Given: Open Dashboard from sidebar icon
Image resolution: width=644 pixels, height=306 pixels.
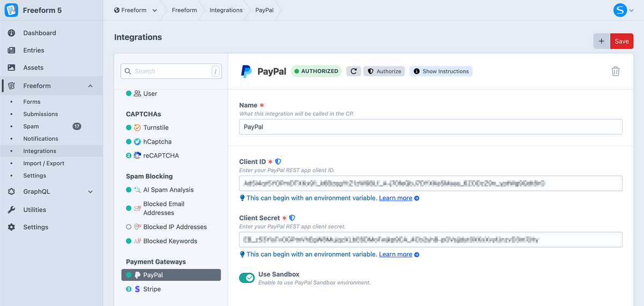Looking at the screenshot, I should (11, 33).
